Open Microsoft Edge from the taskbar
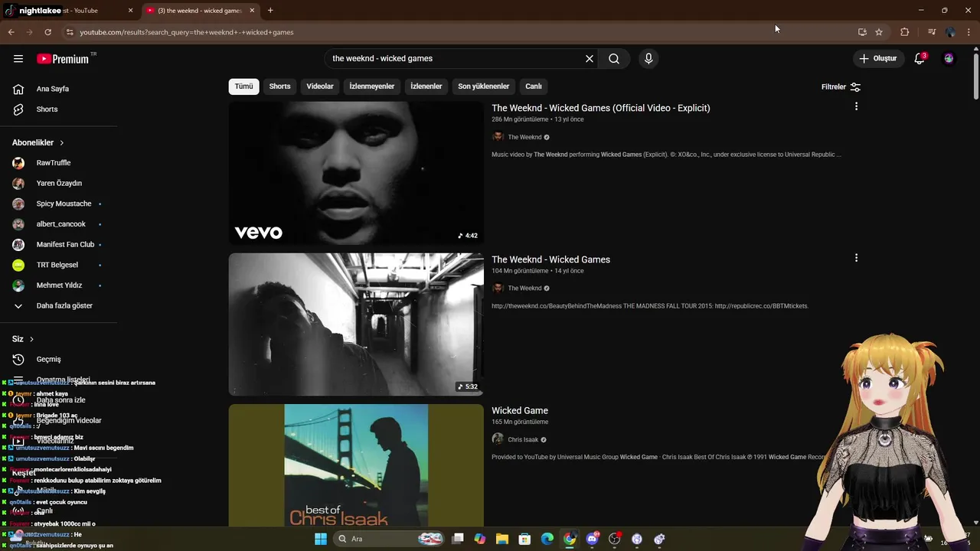 [547, 539]
